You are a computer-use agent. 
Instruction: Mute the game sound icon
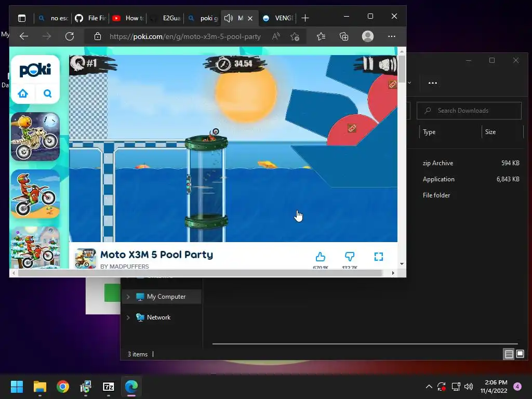click(x=387, y=64)
